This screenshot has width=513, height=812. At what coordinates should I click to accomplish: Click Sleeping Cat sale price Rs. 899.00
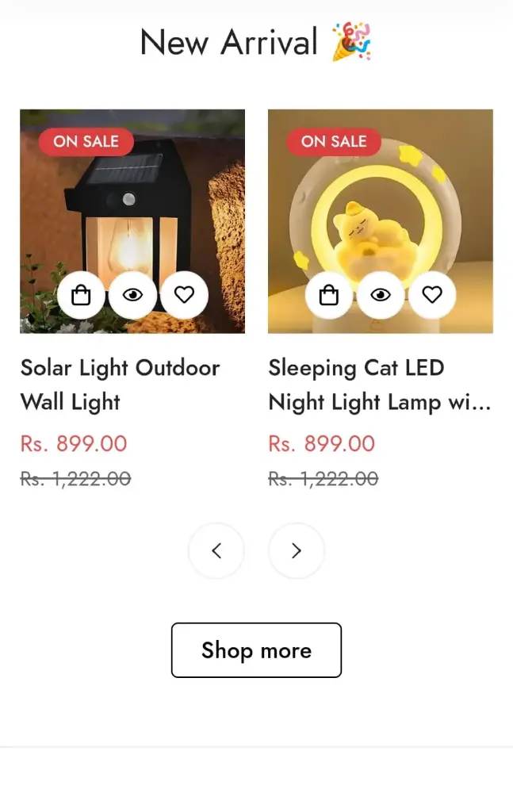click(322, 443)
